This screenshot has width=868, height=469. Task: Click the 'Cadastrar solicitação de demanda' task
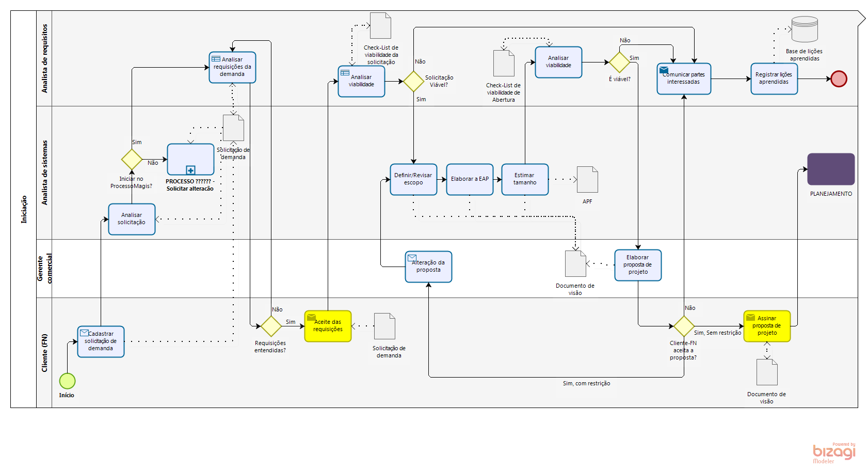coord(101,341)
